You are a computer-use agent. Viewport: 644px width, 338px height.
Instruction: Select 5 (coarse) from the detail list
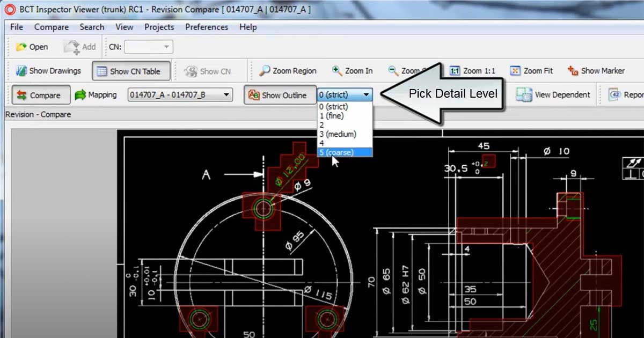pos(336,152)
